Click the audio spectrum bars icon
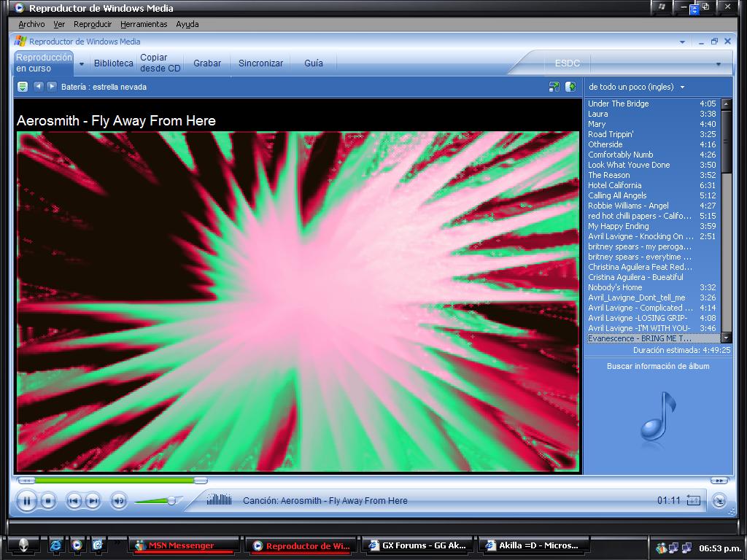The image size is (747, 560). 219,499
